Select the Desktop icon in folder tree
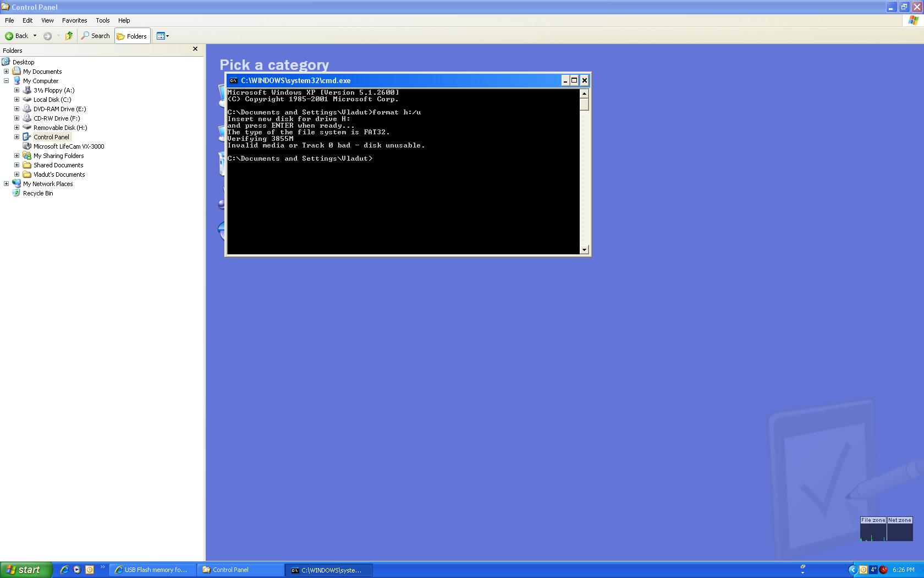 (x=6, y=62)
